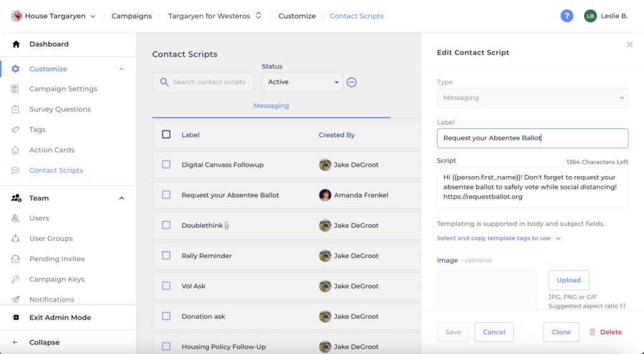Click the search magnifier icon
The width and height of the screenshot is (644, 354).
(164, 82)
